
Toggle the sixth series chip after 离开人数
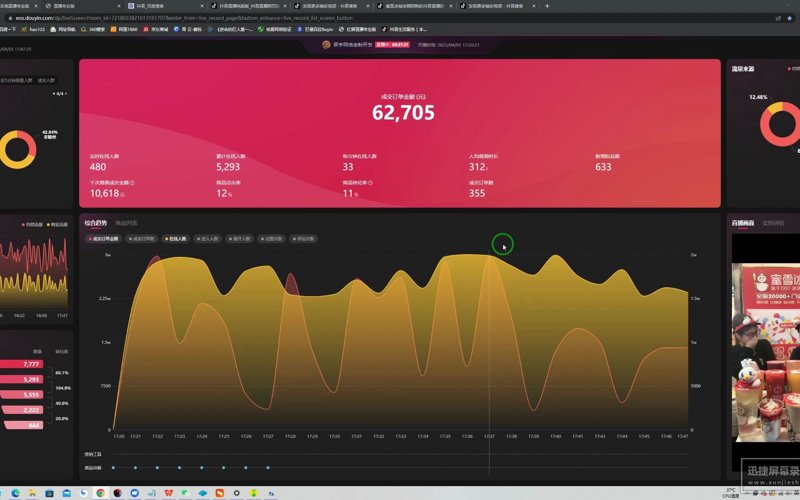[x=271, y=238]
